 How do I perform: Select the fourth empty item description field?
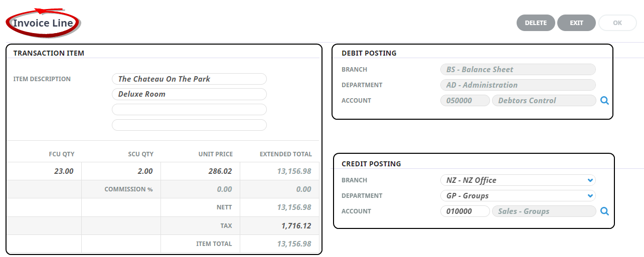pyautogui.click(x=189, y=125)
